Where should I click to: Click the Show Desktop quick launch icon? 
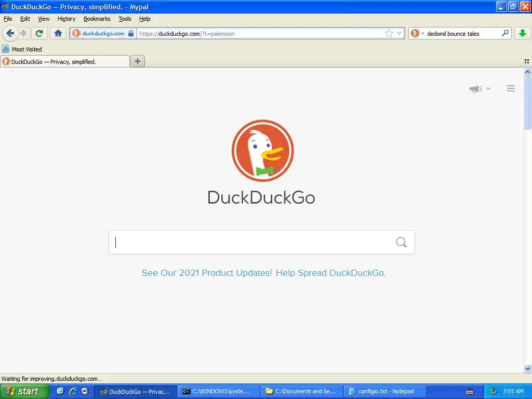click(60, 391)
